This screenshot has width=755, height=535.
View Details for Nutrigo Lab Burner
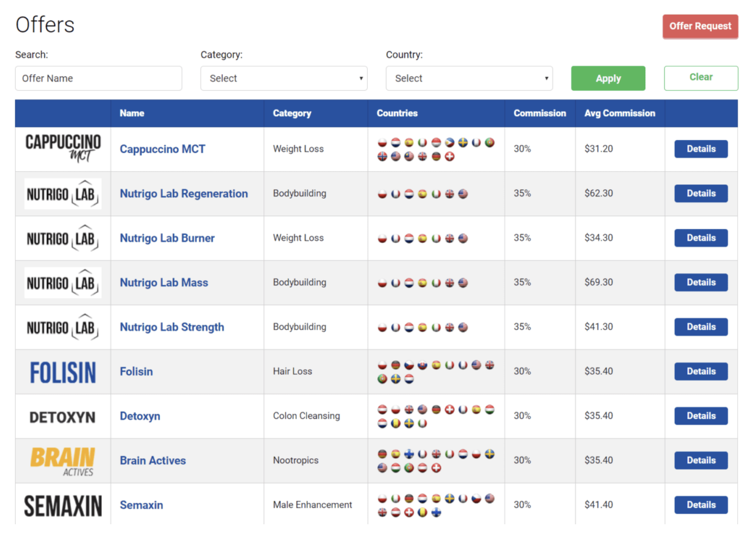[701, 238]
